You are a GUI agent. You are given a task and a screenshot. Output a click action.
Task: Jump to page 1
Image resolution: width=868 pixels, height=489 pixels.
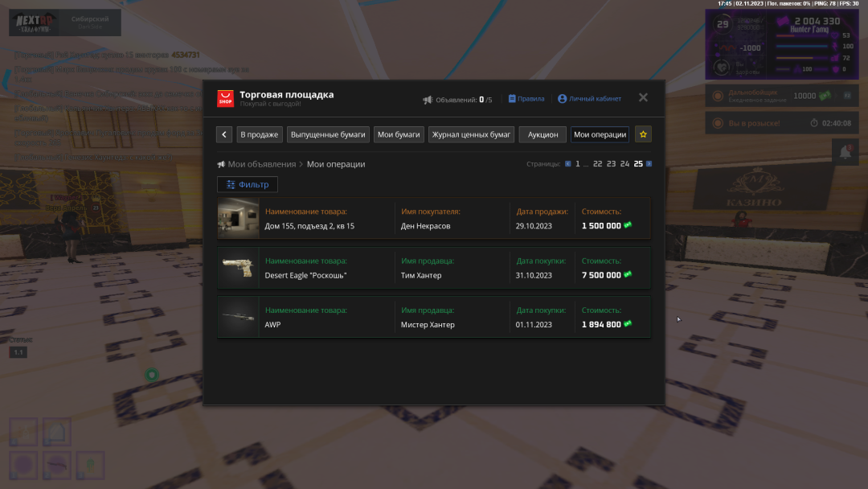point(577,164)
